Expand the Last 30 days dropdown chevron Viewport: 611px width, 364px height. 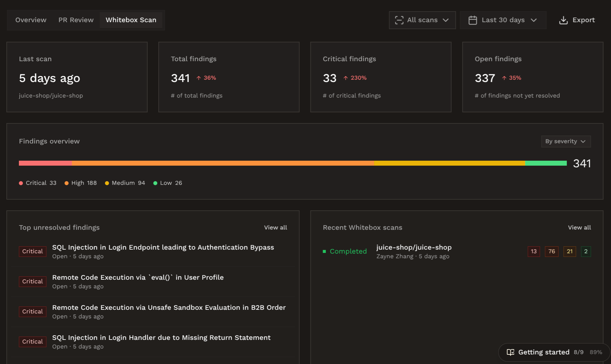(x=534, y=20)
